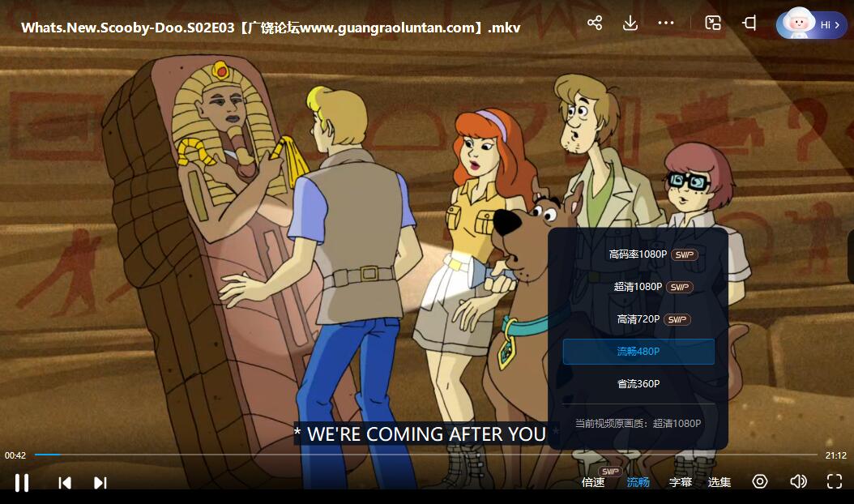
Task: Click the circular settings icon in the control bar
Action: tap(760, 481)
